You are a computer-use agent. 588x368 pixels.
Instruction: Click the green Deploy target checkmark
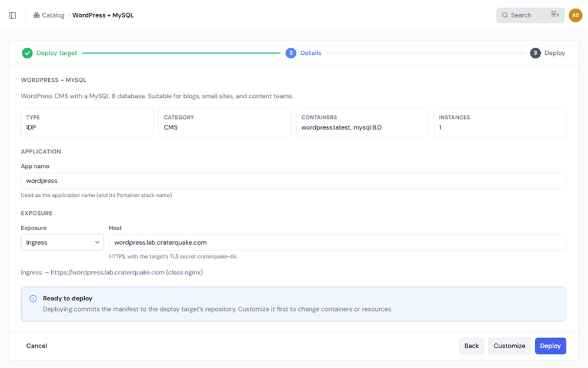coord(27,53)
